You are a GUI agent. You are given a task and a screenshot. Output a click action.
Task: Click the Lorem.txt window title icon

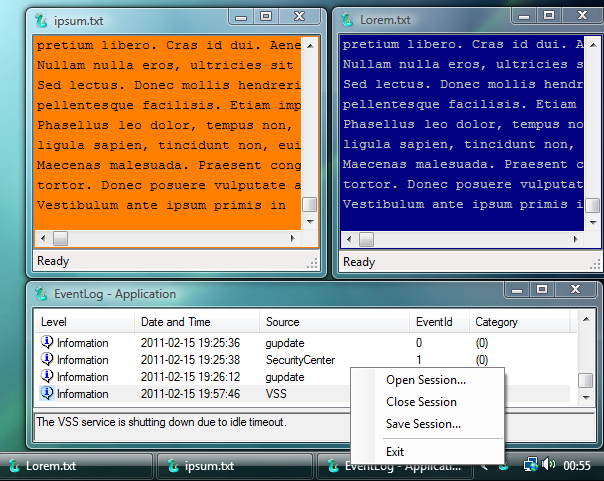(x=347, y=20)
